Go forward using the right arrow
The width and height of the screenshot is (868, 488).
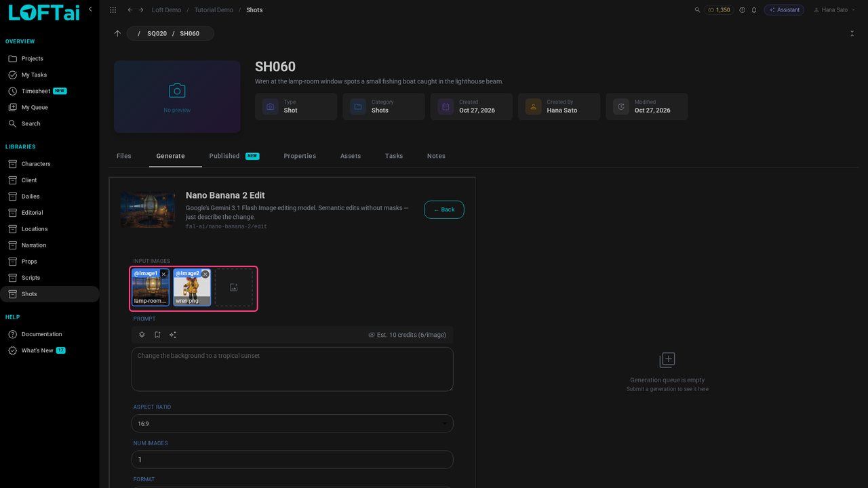click(x=141, y=10)
